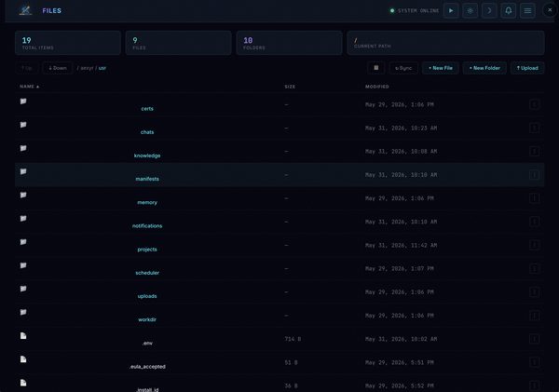The width and height of the screenshot is (559, 392).
Task: Open the hamburger menu in the header
Action: tap(527, 10)
